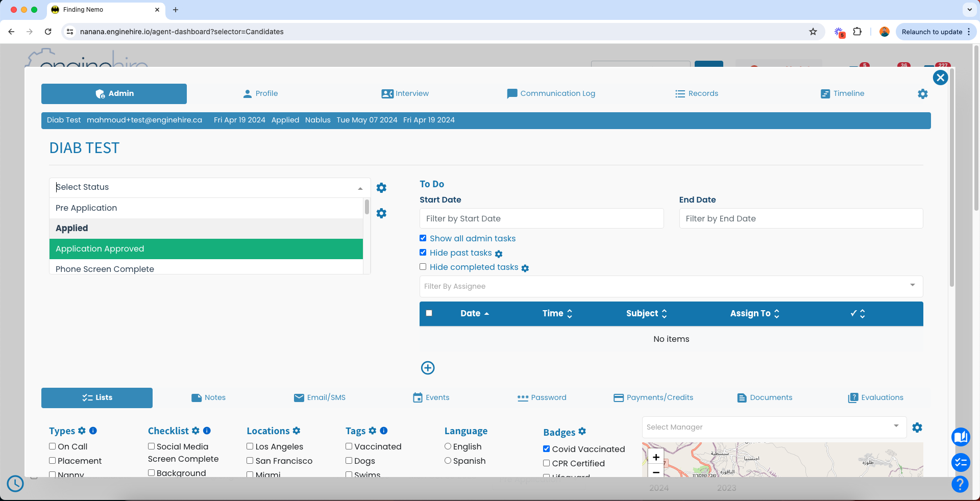Switch to Records tab
The width and height of the screenshot is (980, 501).
click(697, 94)
